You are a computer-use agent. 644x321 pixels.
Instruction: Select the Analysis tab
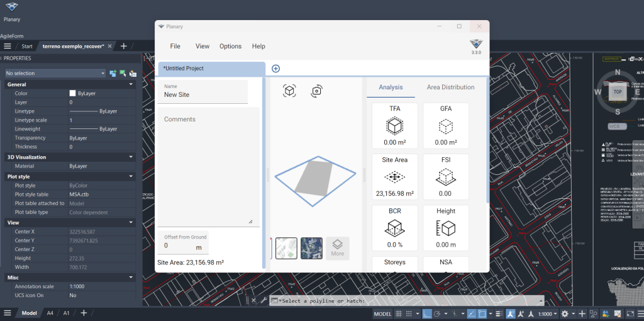point(391,87)
